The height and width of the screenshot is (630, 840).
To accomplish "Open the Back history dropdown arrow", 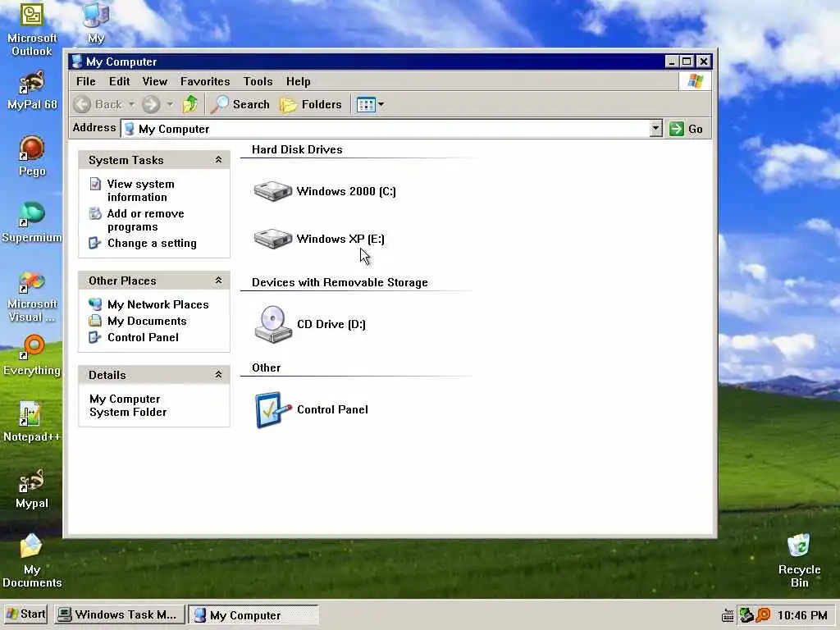I will 131,104.
